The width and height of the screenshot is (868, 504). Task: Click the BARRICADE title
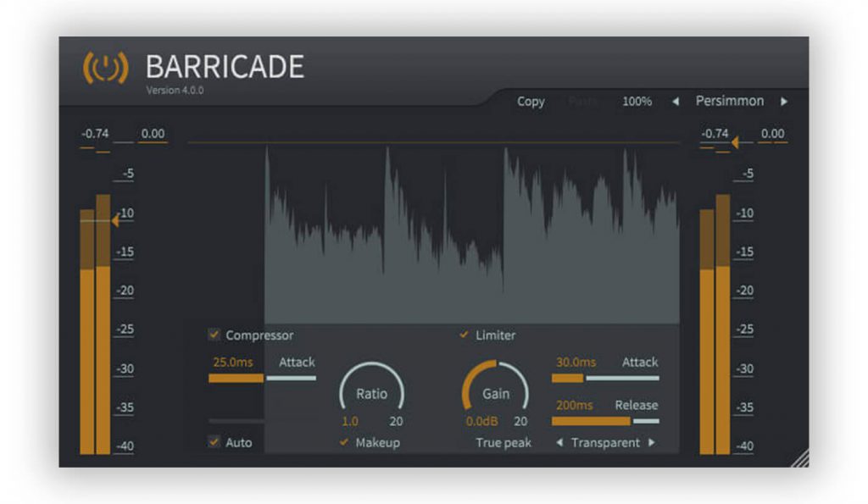[x=225, y=67]
